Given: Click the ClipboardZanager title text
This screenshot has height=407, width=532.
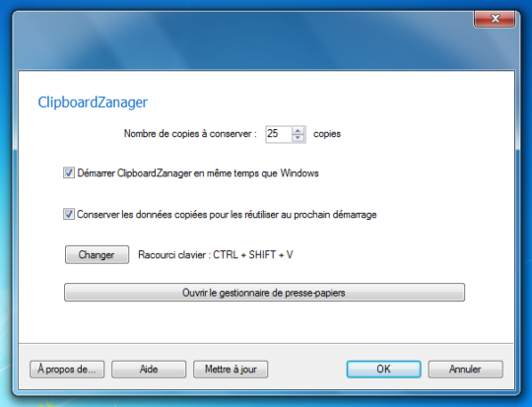Looking at the screenshot, I should pyautogui.click(x=93, y=102).
